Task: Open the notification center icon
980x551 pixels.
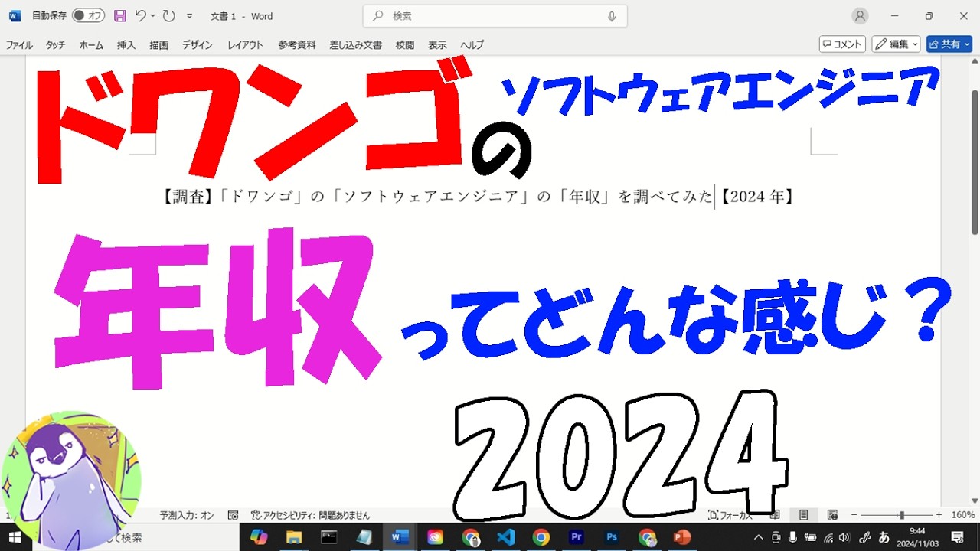Action: (957, 537)
